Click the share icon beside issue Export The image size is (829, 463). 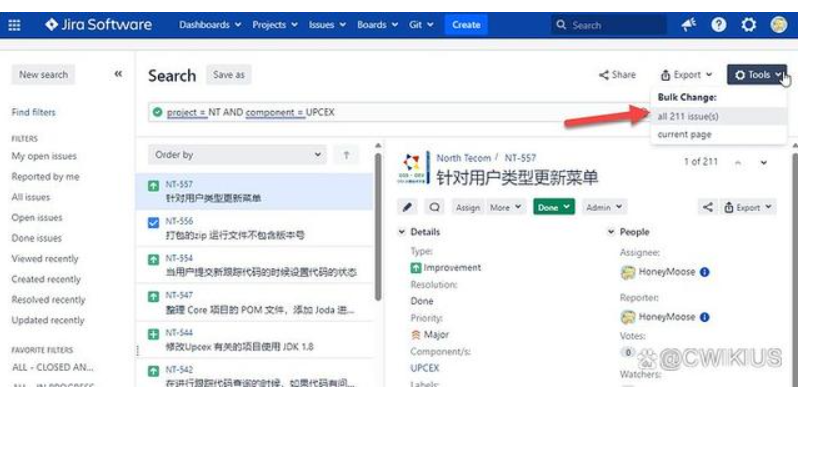(707, 207)
